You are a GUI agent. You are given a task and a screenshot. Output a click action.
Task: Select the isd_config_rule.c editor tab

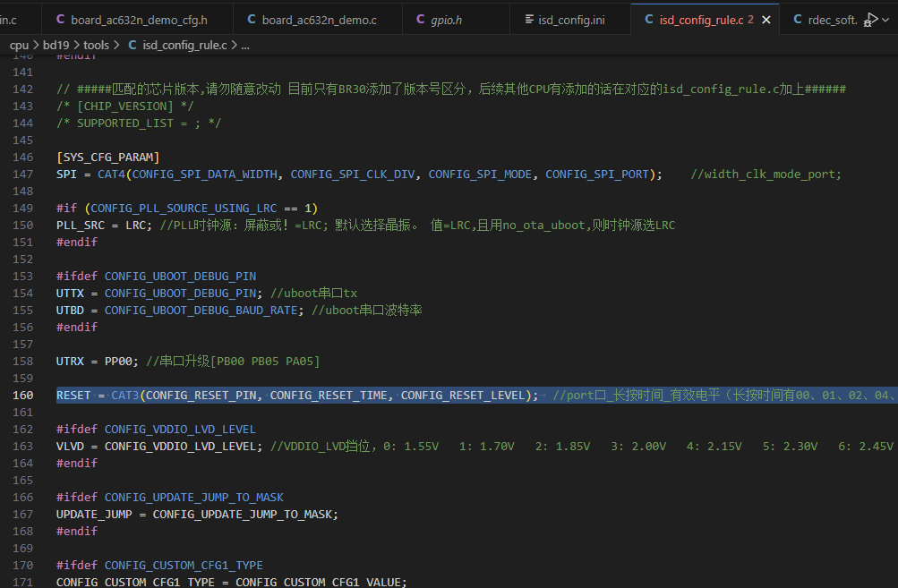[705, 20]
